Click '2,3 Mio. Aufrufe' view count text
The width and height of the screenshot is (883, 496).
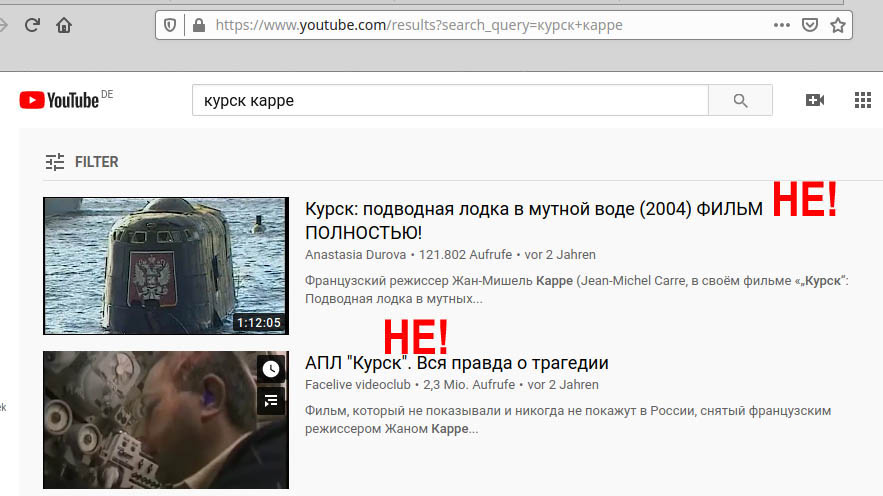(x=469, y=385)
